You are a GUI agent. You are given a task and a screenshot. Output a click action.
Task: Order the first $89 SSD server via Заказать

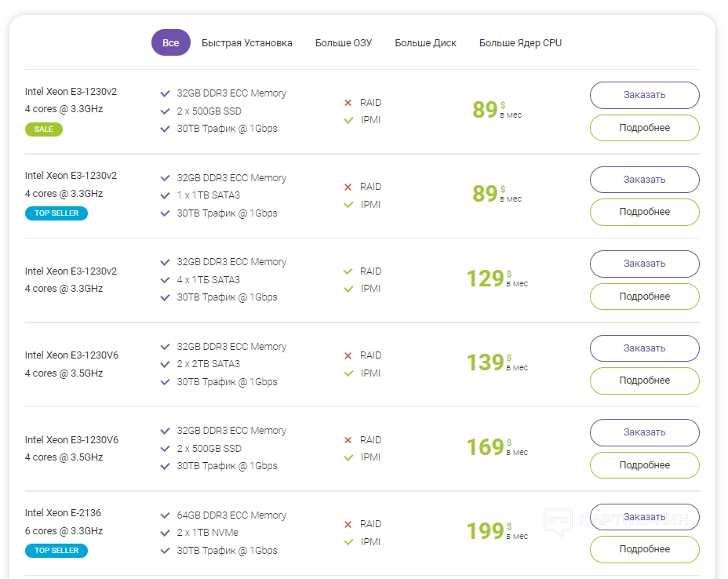coord(644,95)
